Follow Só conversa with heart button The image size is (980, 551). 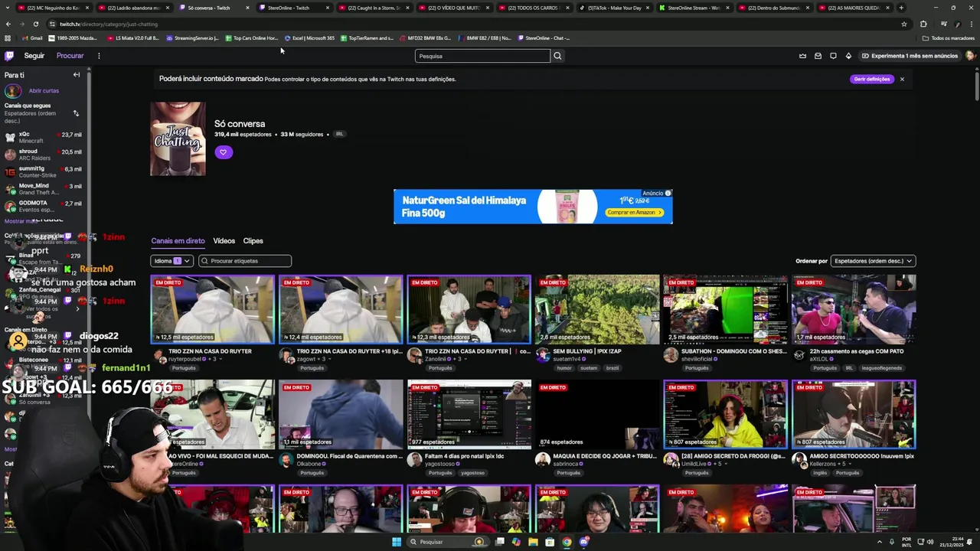(x=223, y=152)
